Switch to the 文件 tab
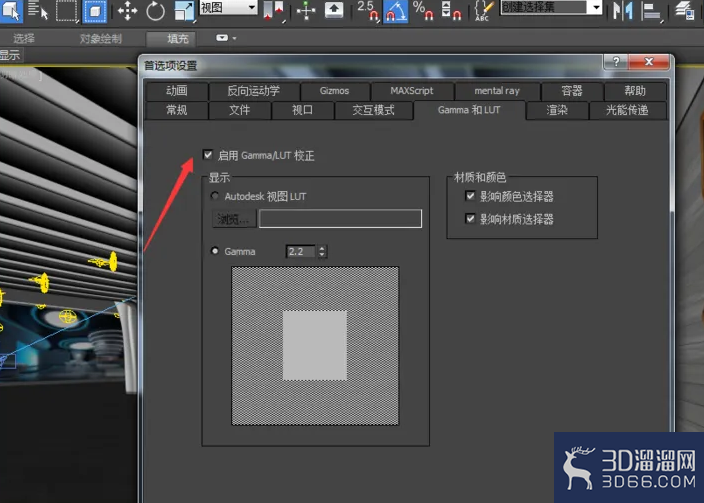This screenshot has height=503, width=704. pyautogui.click(x=240, y=110)
